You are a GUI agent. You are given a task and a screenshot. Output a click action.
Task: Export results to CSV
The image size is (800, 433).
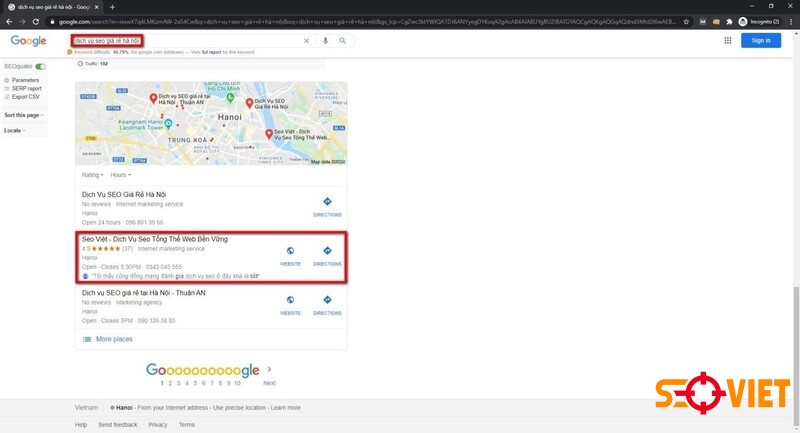point(26,96)
